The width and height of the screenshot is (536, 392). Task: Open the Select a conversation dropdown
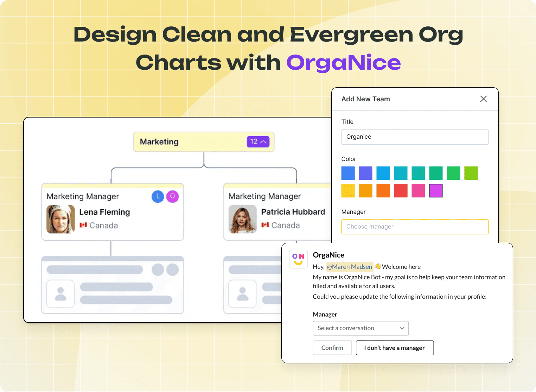[360, 328]
